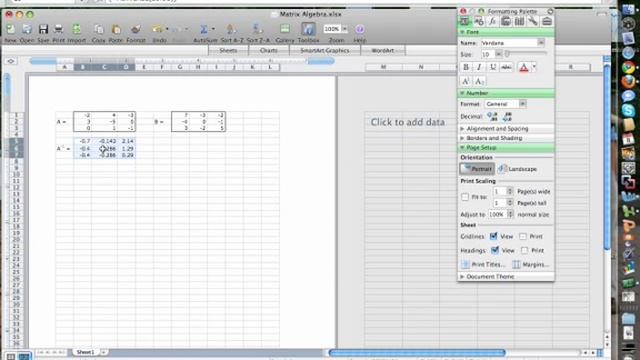This screenshot has width=640, height=360.
Task: Collapse the Font section
Action: tap(462, 32)
